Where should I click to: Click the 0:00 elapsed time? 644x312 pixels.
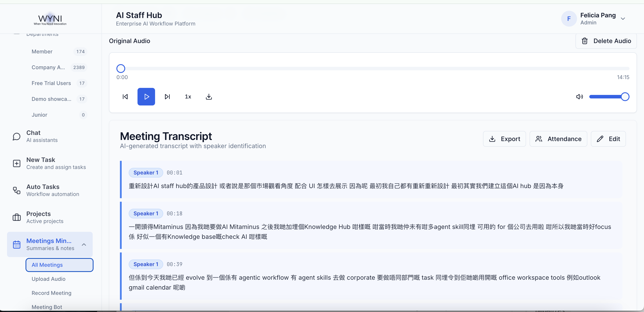coord(122,77)
